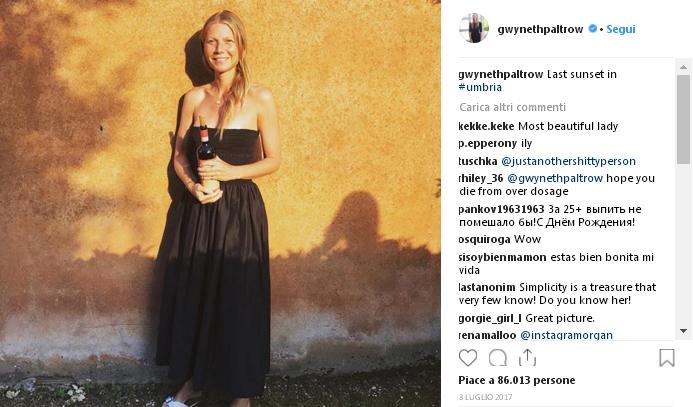Click the comments scrollbar down arrow
Viewport: 693px width, 407px height.
[683, 331]
